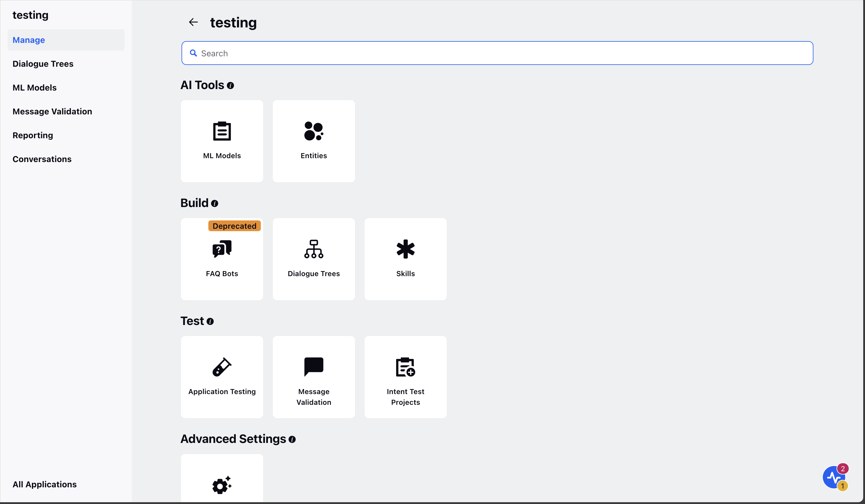
Task: Open the Intent Test Projects clipboard icon
Action: 406,367
